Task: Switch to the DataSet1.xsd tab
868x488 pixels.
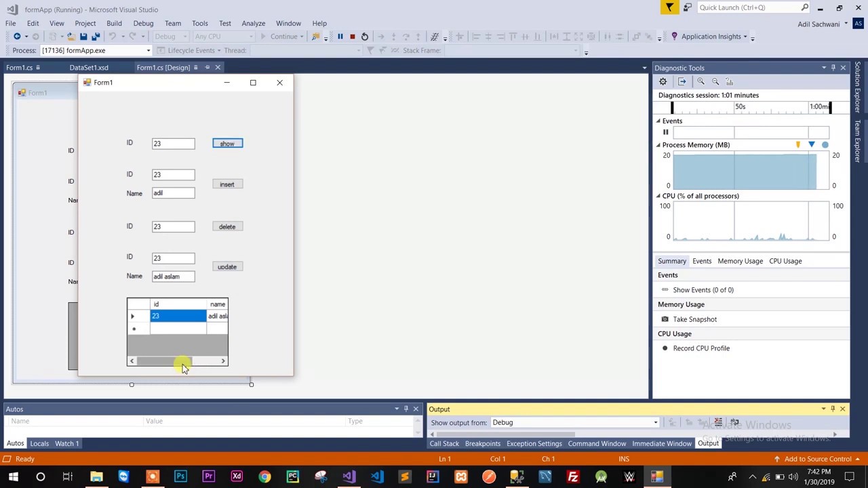Action: pos(89,68)
